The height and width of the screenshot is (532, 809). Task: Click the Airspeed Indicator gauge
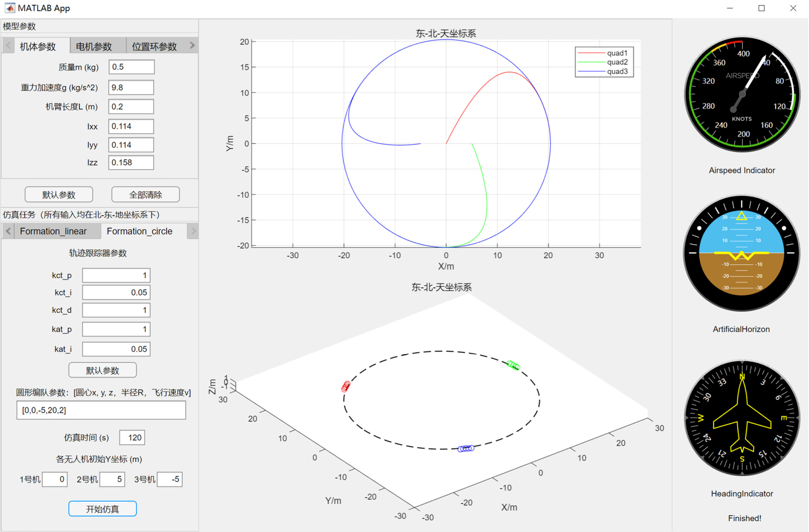[x=742, y=94]
